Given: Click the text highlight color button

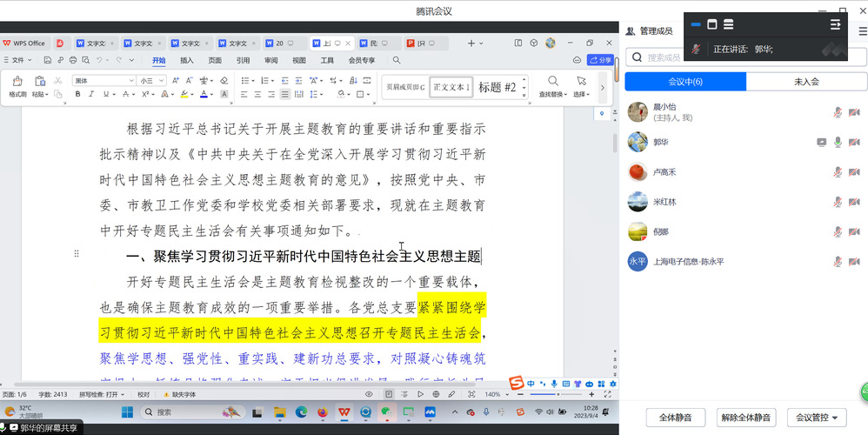Looking at the screenshot, I should click(185, 94).
